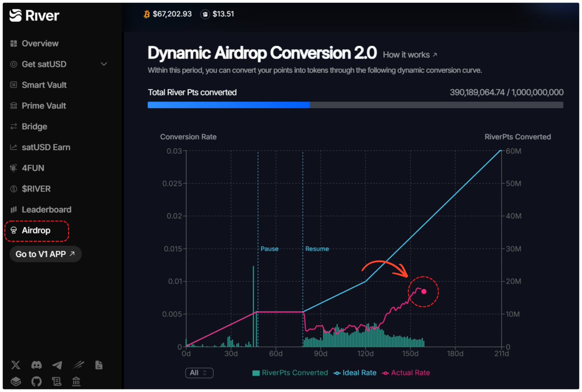This screenshot has width=582, height=392.
Task: Toggle RiverPts Converted legend series
Action: pos(290,373)
